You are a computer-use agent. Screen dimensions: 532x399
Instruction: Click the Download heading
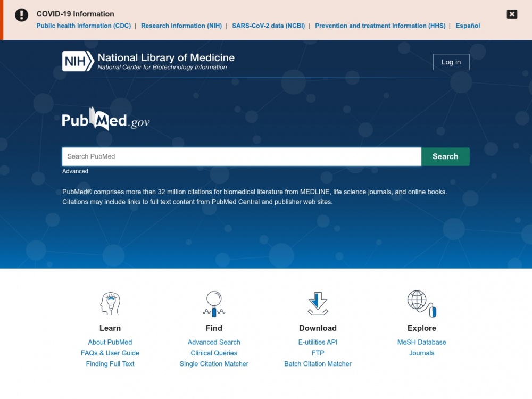click(318, 328)
